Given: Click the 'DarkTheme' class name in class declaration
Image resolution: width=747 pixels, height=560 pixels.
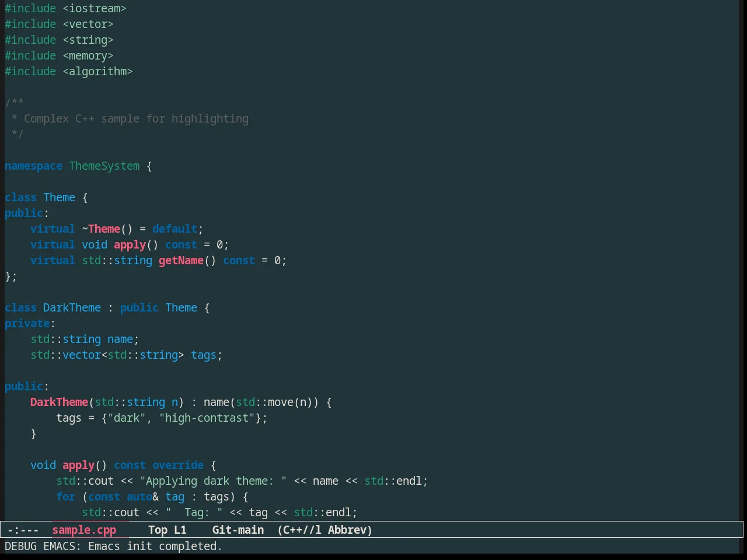Looking at the screenshot, I should (72, 307).
